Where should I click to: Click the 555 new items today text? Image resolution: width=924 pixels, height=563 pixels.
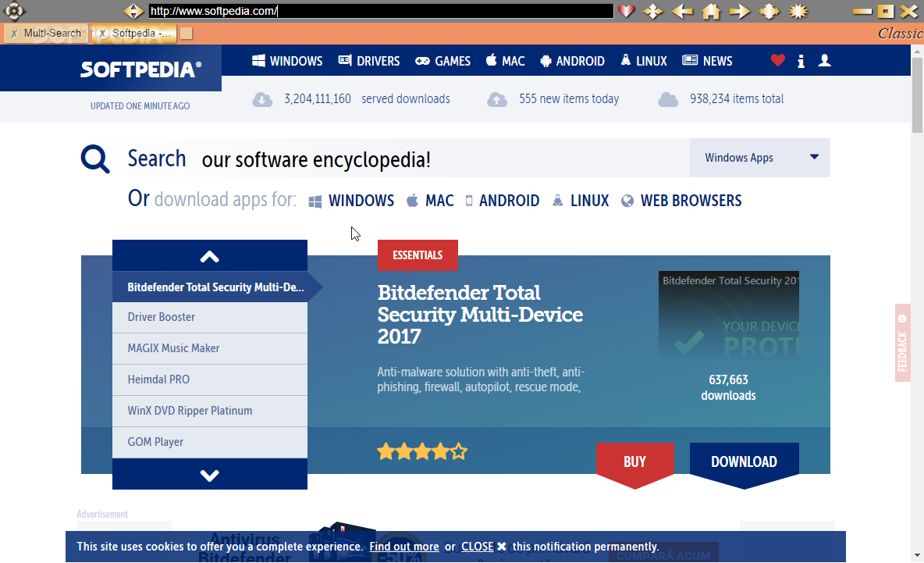point(569,99)
